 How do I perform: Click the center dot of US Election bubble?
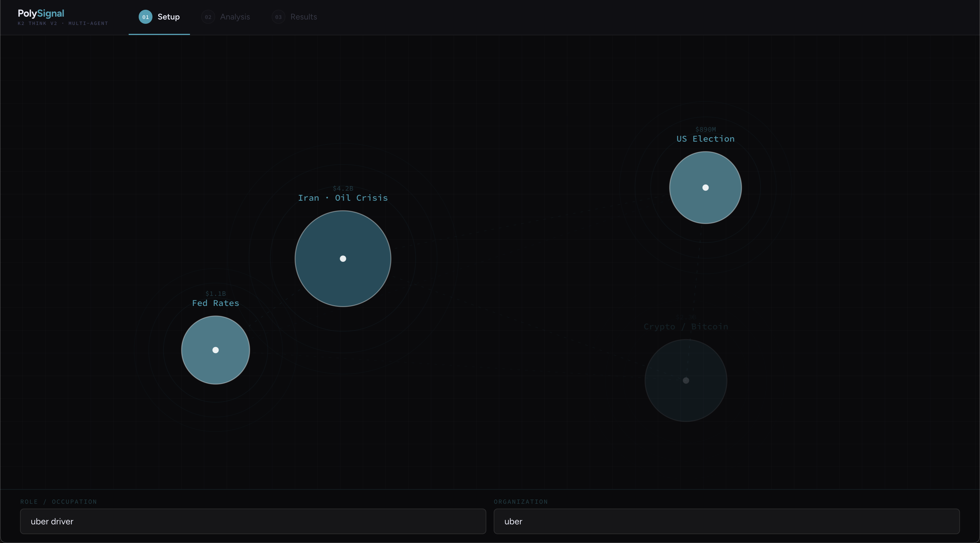(x=705, y=187)
